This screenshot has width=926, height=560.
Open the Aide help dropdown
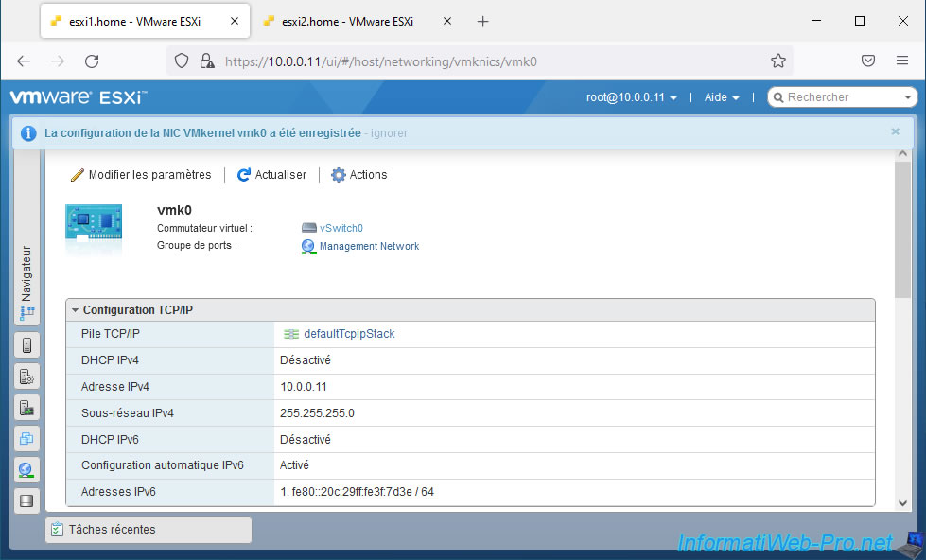pyautogui.click(x=722, y=97)
